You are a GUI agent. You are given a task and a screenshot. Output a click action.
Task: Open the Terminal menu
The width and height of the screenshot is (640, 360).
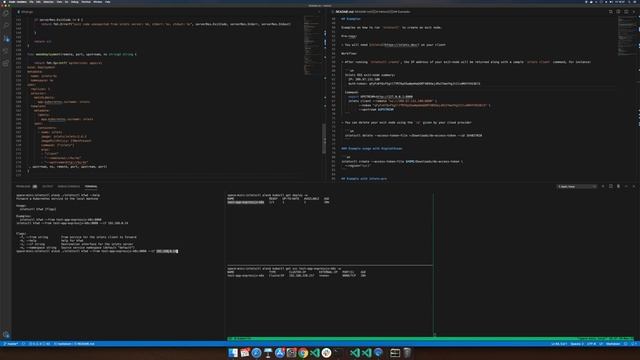pos(86,2)
